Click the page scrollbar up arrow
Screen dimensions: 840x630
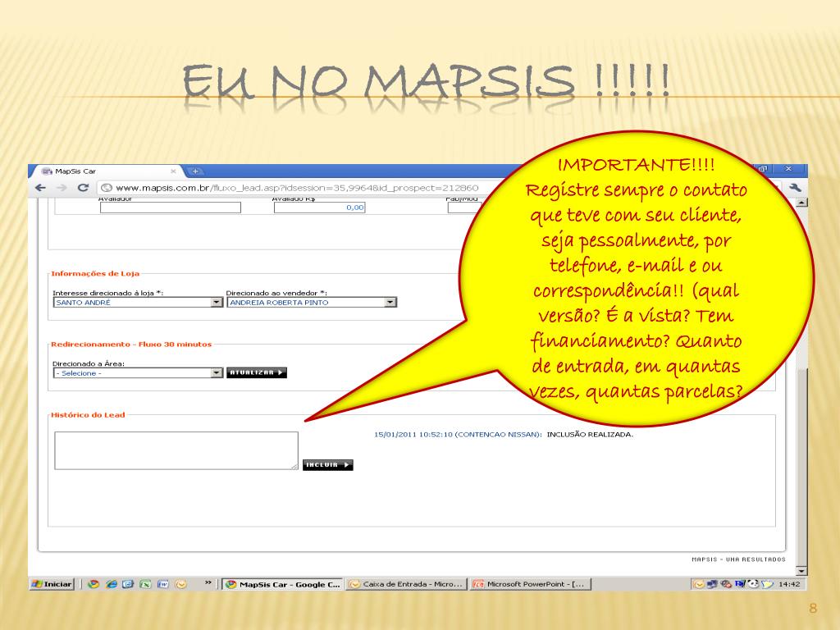click(801, 203)
